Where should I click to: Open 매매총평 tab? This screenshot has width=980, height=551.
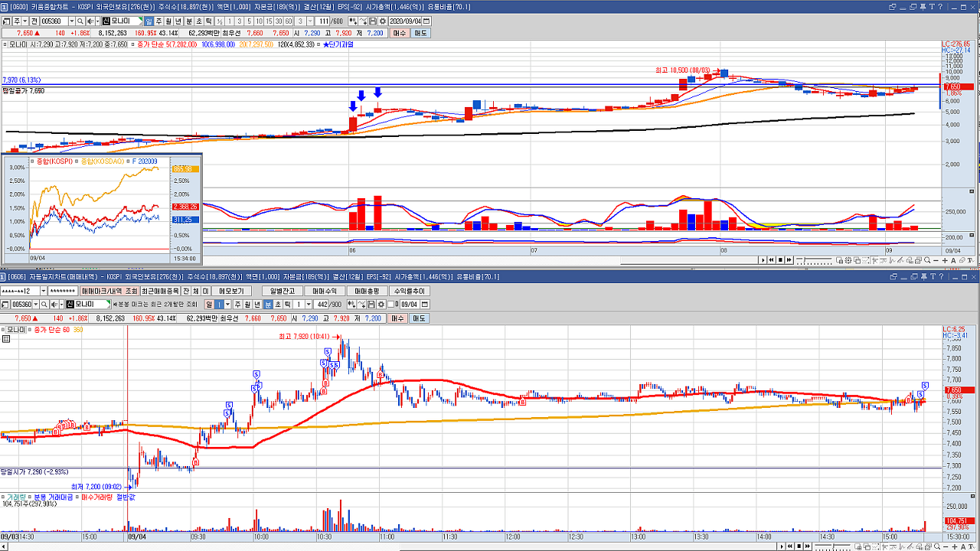coord(367,291)
